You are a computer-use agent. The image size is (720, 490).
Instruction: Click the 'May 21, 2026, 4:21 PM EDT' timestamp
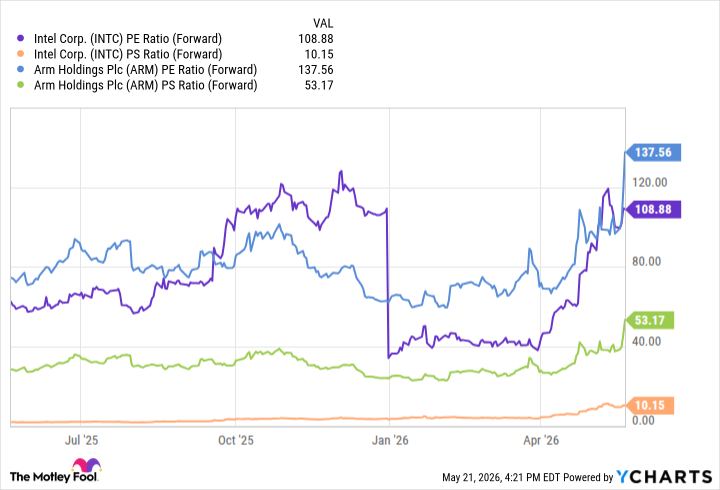(501, 478)
